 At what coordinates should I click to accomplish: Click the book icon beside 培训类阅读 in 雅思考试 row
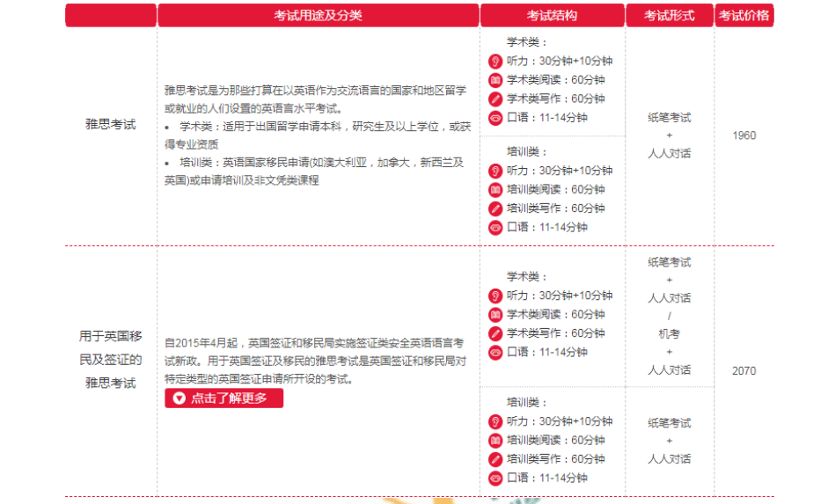tap(495, 190)
